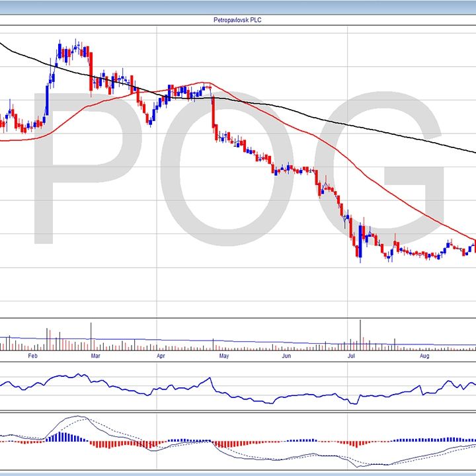The width and height of the screenshot is (476, 476).
Task: Pick the Jul label on time axis
Action: [352, 356]
